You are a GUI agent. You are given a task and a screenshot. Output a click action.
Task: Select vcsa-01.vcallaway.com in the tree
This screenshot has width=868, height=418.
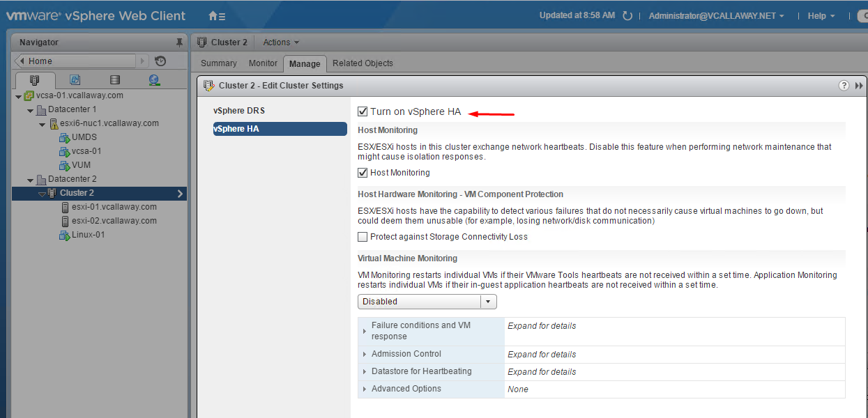pos(79,95)
